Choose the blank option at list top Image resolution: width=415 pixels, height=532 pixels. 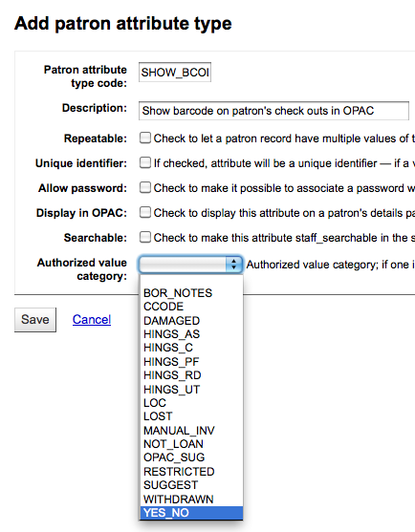pos(191,281)
